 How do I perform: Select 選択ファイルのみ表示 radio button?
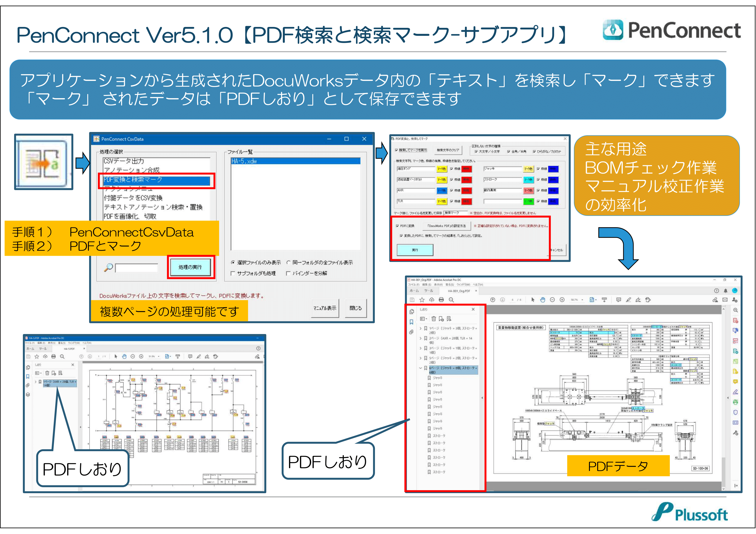[x=233, y=262]
